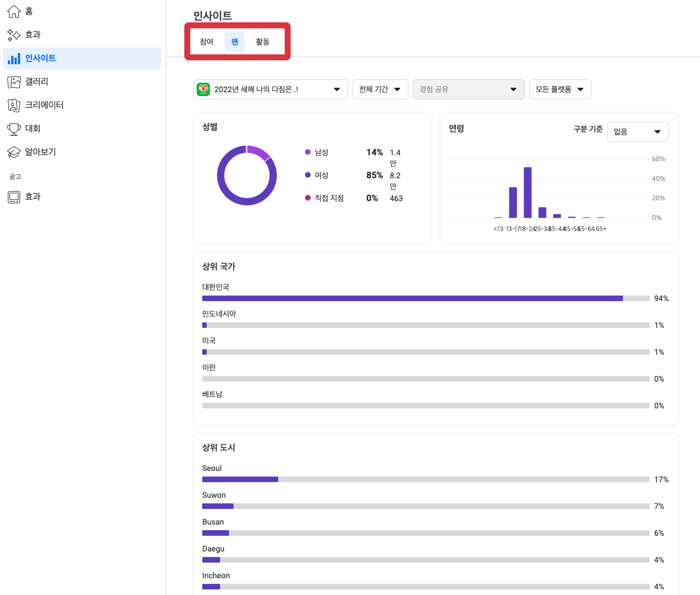Click the Suwon city label
The height and width of the screenshot is (595, 700).
[214, 495]
